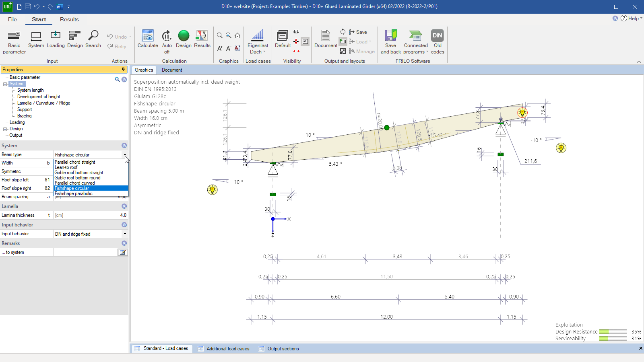
Task: Expand the Design tree node
Action: click(5, 129)
